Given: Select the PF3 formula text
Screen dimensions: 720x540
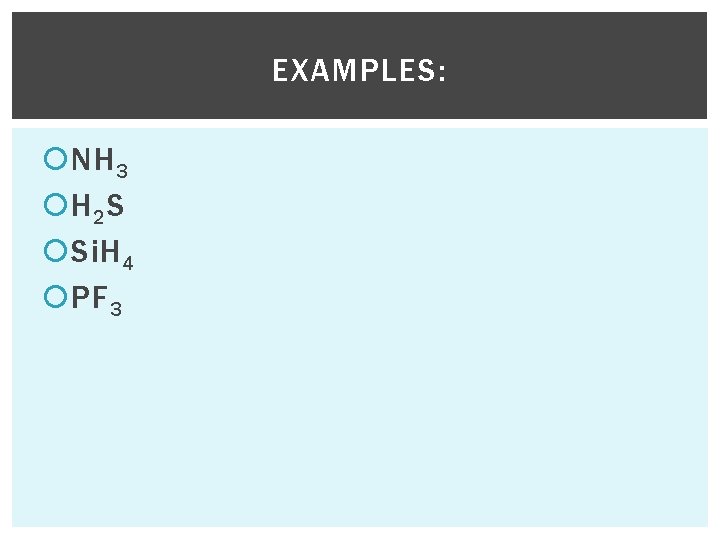Looking at the screenshot, I should point(96,300).
